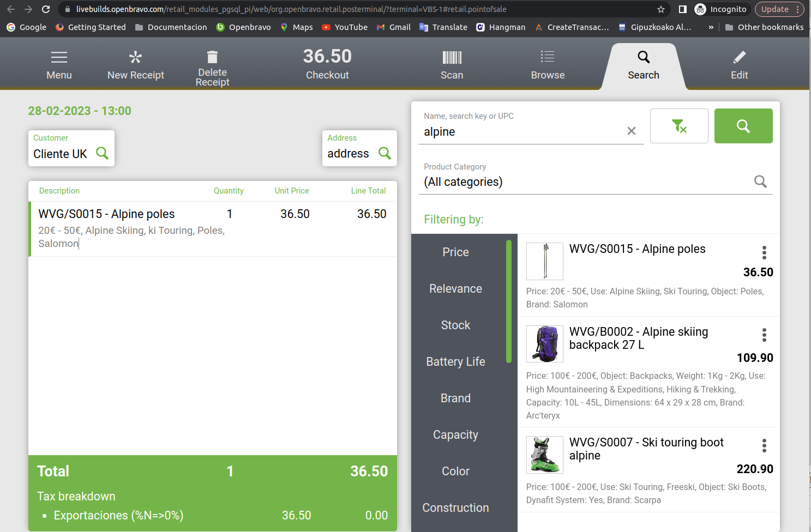Click the receipt line total 36.50
The height and width of the screenshot is (532, 811).
click(x=371, y=214)
